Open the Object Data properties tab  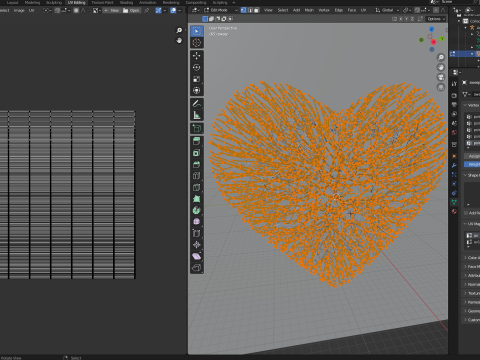pyautogui.click(x=454, y=202)
